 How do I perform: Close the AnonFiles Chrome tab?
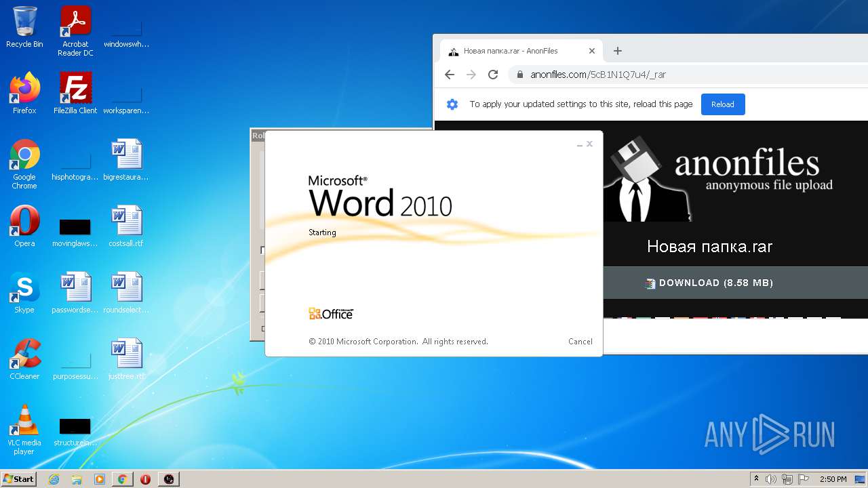[592, 51]
